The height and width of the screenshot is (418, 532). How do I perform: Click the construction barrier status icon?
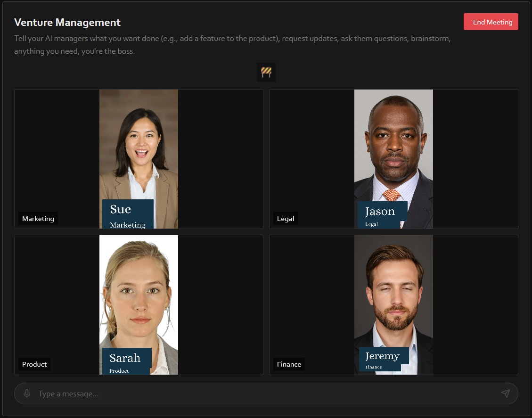266,72
